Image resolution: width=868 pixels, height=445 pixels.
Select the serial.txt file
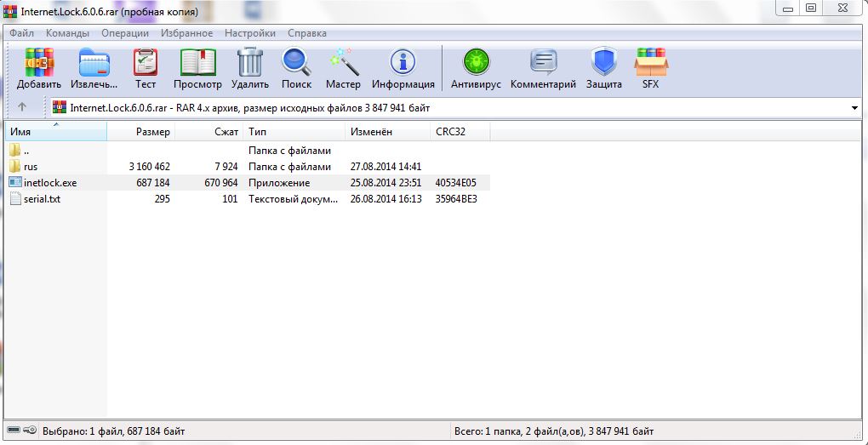(42, 199)
